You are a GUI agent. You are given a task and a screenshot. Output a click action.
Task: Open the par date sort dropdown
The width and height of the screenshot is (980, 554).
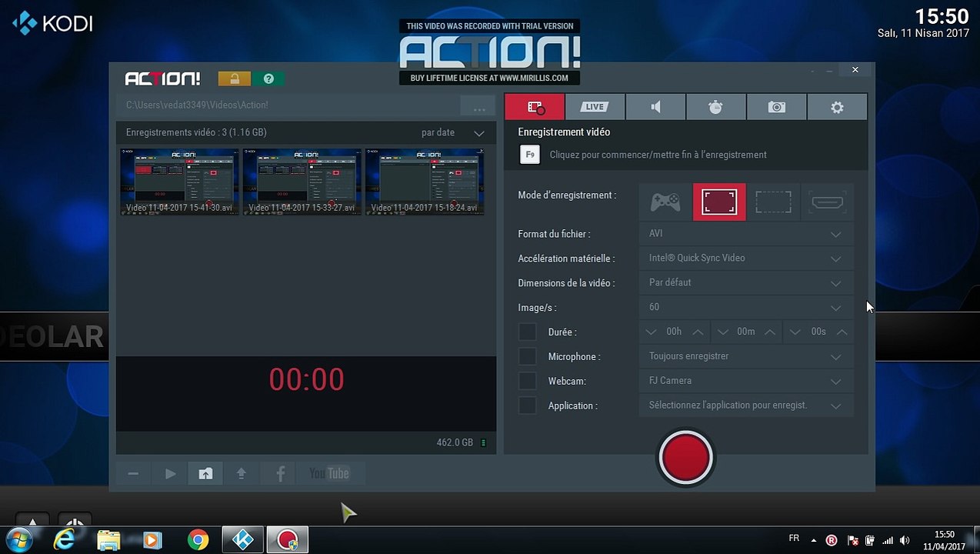453,133
